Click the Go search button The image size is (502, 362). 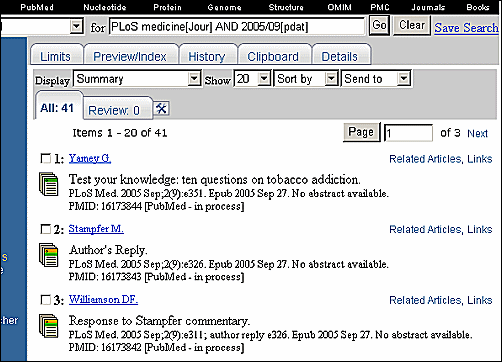pyautogui.click(x=379, y=25)
